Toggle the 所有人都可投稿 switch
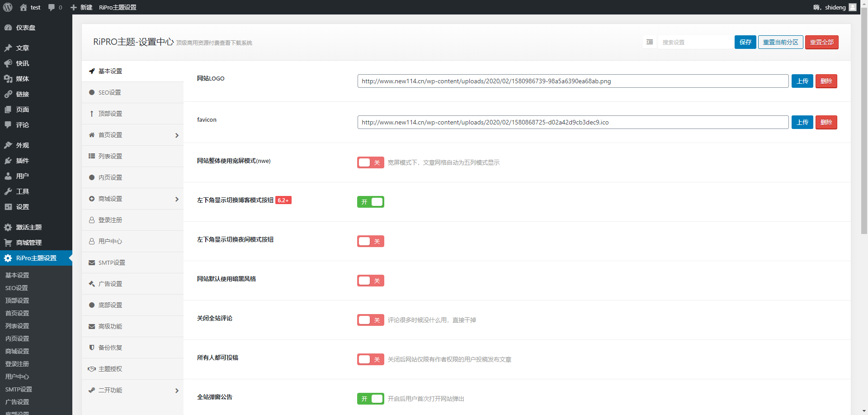Image resolution: width=868 pixels, height=415 pixels. (x=371, y=359)
